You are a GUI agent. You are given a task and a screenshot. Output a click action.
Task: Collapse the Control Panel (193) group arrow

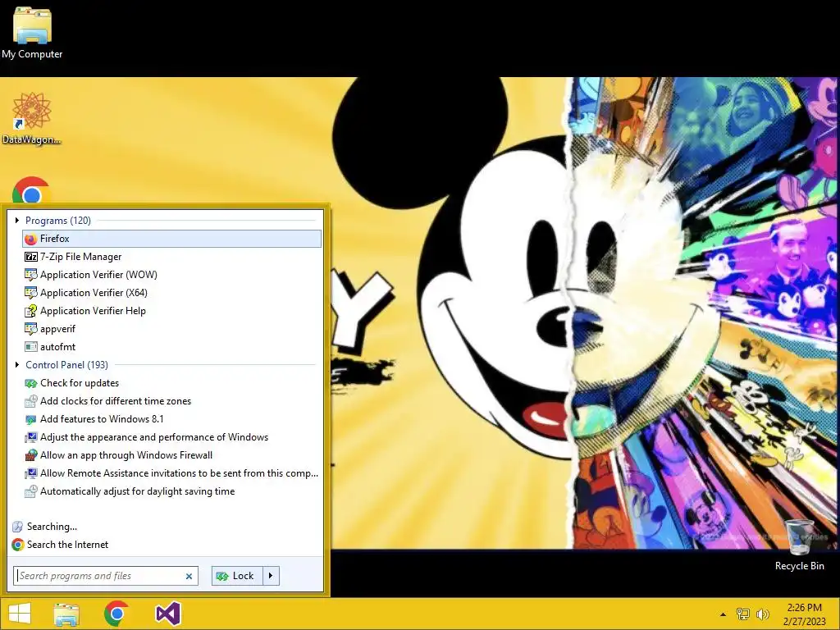[17, 365]
